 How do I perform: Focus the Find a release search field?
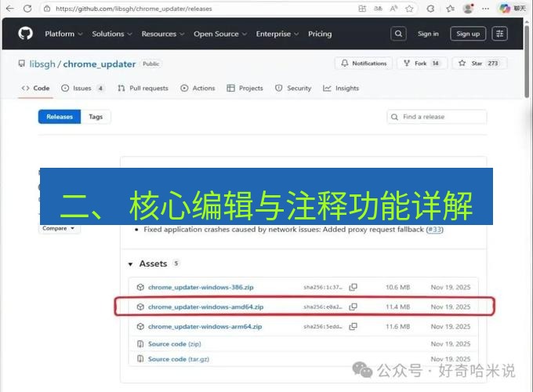click(437, 117)
